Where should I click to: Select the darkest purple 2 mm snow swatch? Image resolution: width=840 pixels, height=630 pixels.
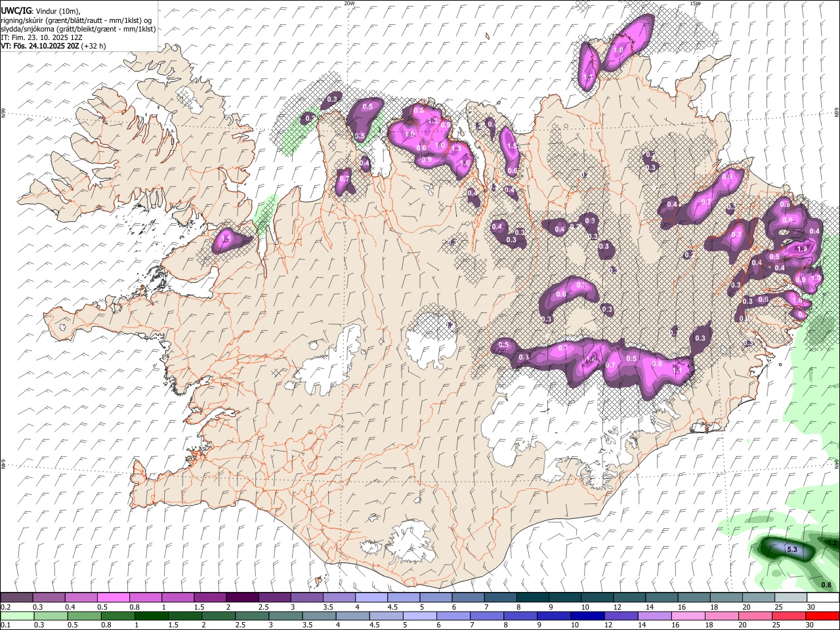(241, 597)
